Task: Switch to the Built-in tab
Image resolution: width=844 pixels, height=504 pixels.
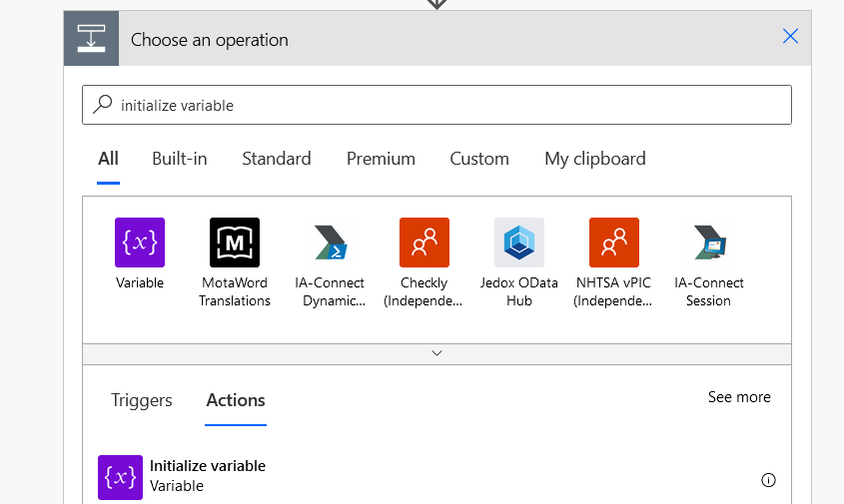Action: 180,159
